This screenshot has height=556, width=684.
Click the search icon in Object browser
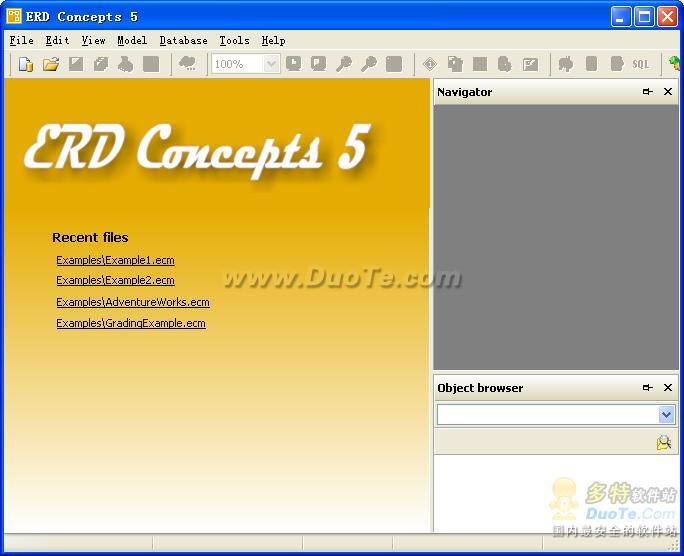[663, 442]
